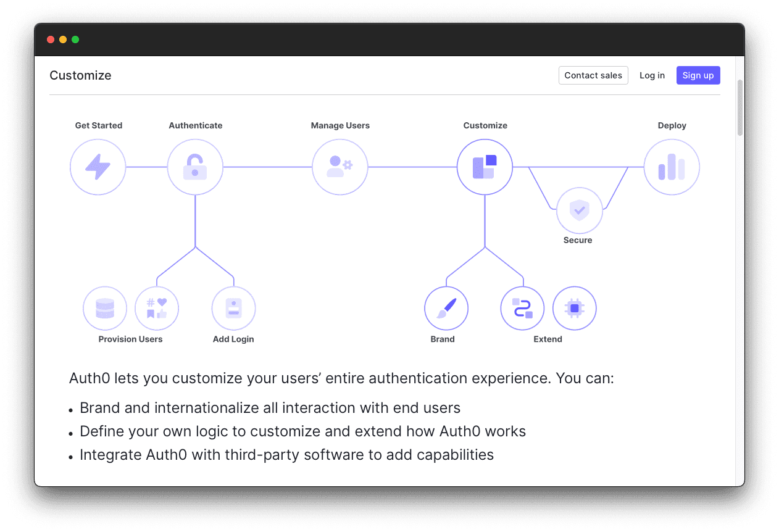The height and width of the screenshot is (532, 779).
Task: Click the Authenticate label
Action: coord(196,125)
